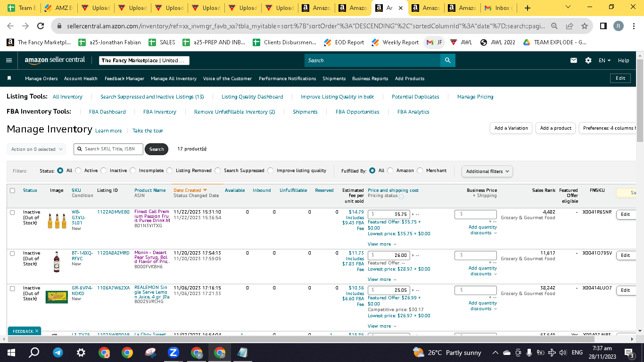
Task: Open the Chrome three-dot menu
Action: click(x=634, y=26)
